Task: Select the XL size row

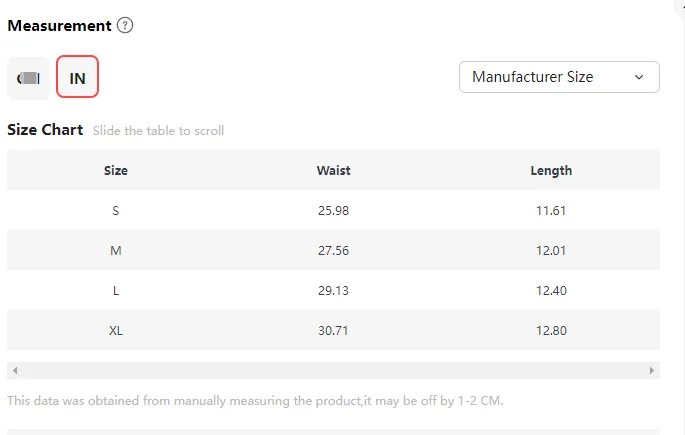Action: 116,330
